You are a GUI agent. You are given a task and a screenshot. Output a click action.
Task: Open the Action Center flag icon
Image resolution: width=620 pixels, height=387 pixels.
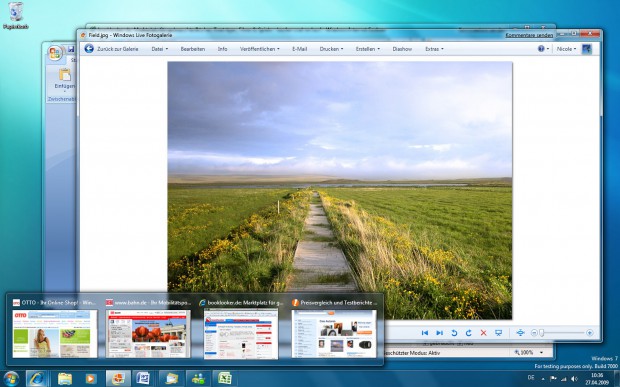tap(553, 379)
